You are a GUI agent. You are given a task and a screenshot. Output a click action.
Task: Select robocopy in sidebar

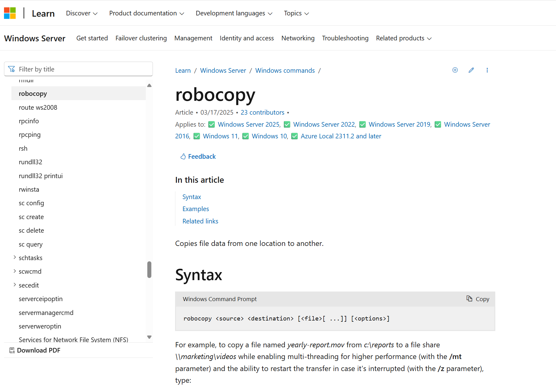[x=78, y=93]
